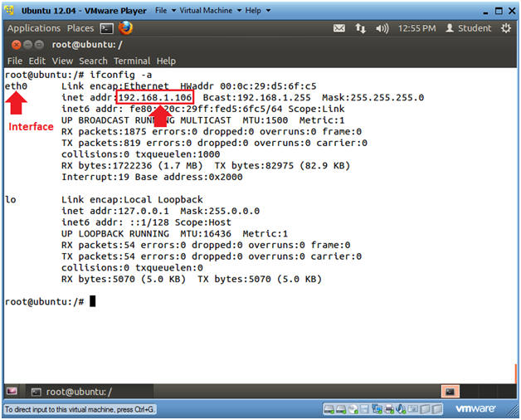This screenshot has width=521, height=420.
Task: Click the Bcast:192.168.1.255 value
Action: (x=257, y=97)
